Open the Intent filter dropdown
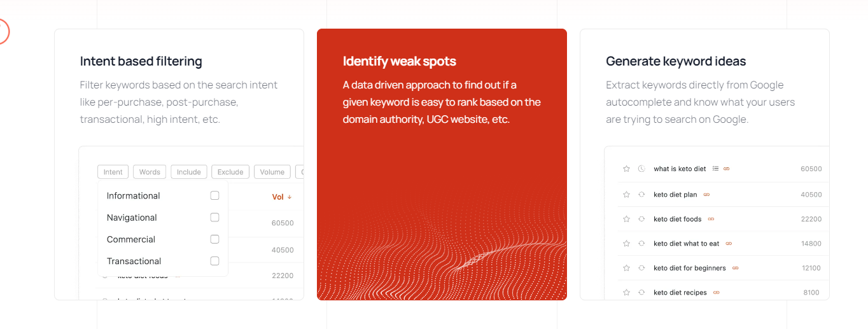 pos(113,172)
